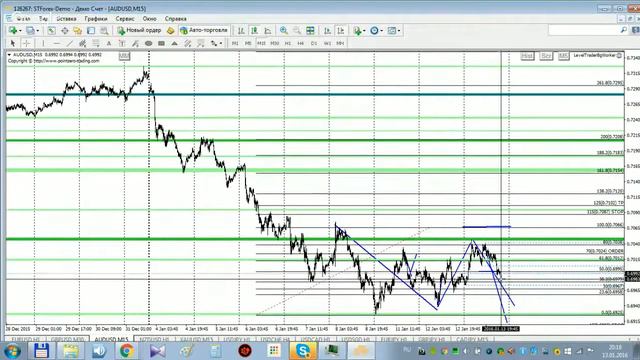Show the Market Watch window
The image size is (640, 360).
pos(51,31)
